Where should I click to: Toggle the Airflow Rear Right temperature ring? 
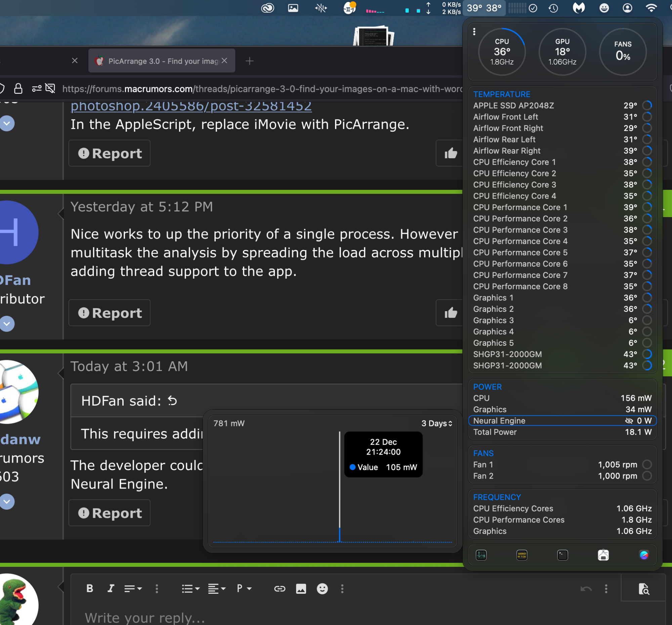647,151
